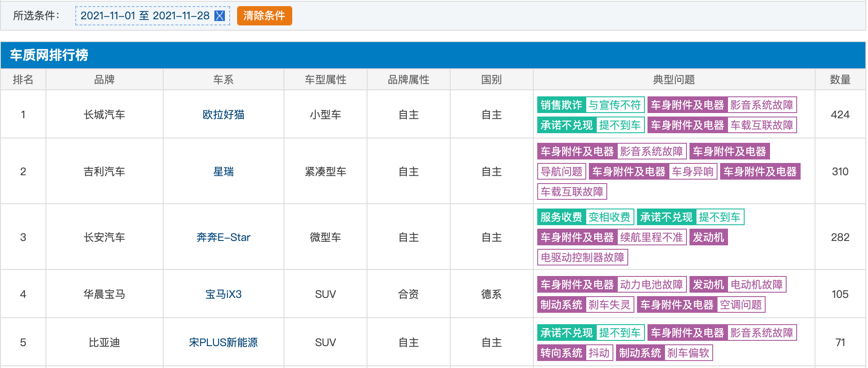Screen dimensions: 868x368
Task: Click the 空调问题 issue tag
Action: [741, 305]
